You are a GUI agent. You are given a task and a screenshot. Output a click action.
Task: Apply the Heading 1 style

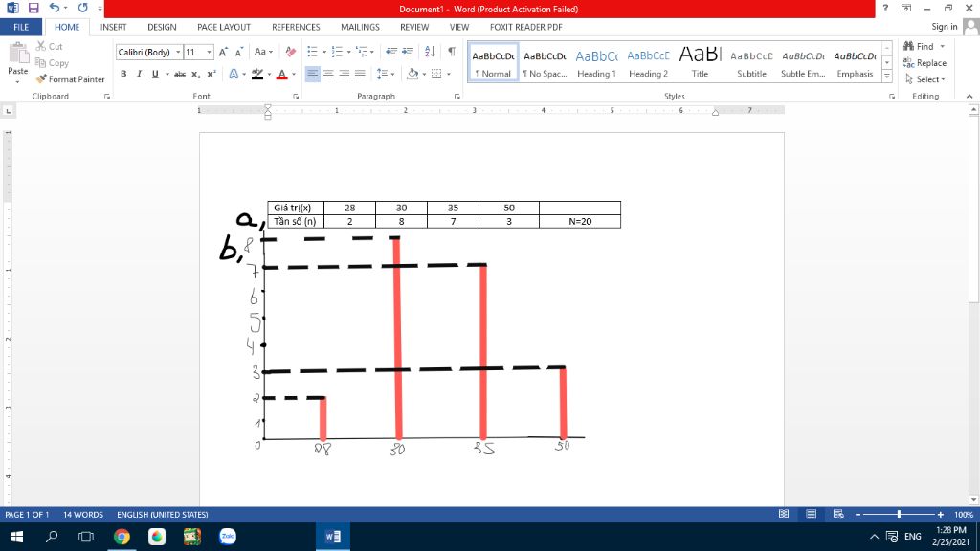pyautogui.click(x=596, y=62)
